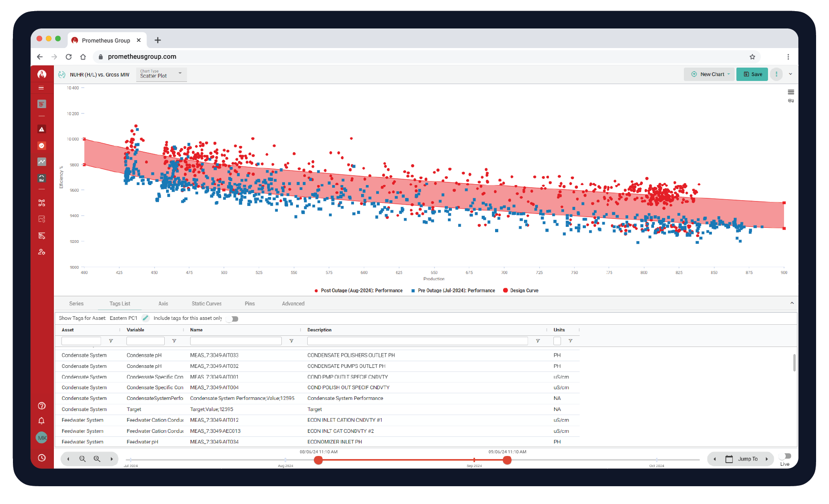This screenshot has width=829, height=504.
Task: Expand the New Chart dropdown arrow
Action: coord(729,74)
